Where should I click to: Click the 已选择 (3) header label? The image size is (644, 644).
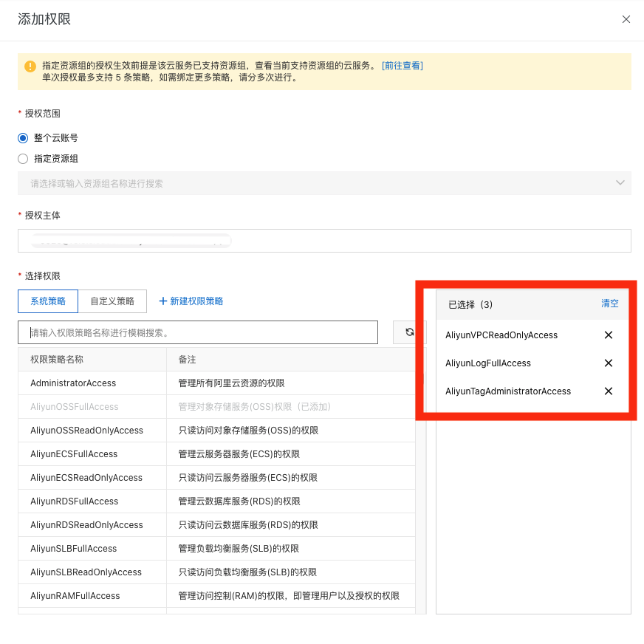(470, 304)
